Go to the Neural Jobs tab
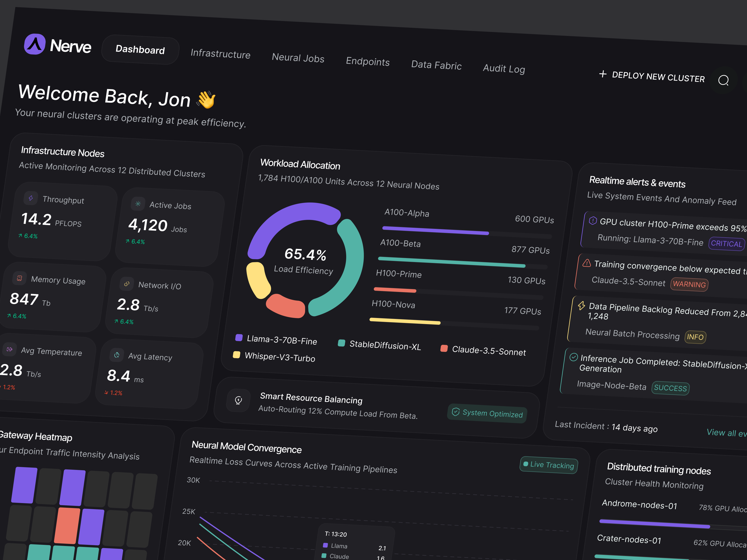 pyautogui.click(x=298, y=58)
